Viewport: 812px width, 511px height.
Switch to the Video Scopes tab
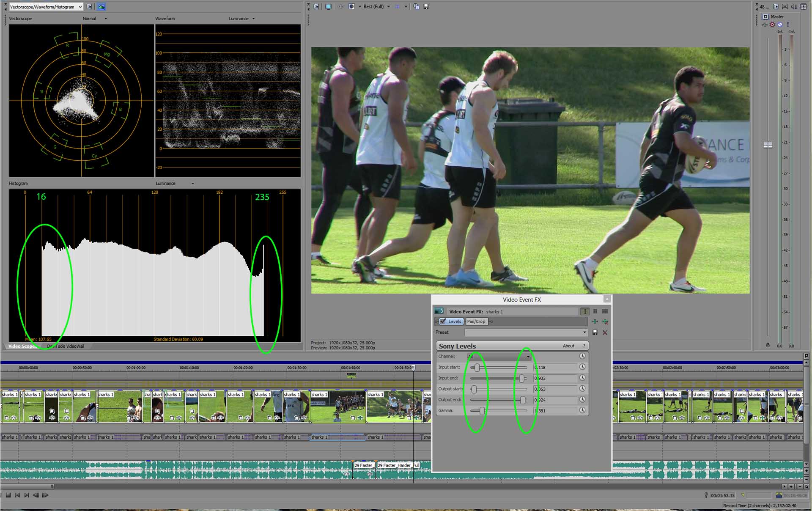pyautogui.click(x=22, y=346)
